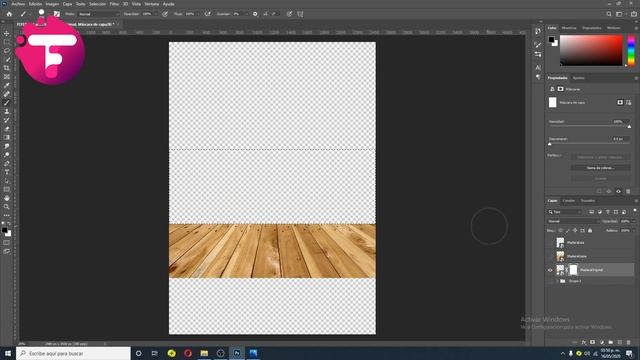Open the Ventana menu
The width and height of the screenshot is (640, 360).
[x=151, y=4]
